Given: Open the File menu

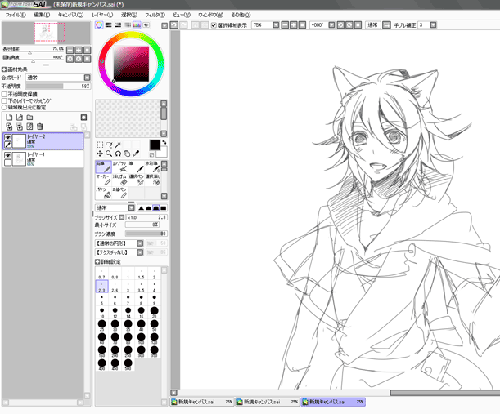Looking at the screenshot, I should coord(16,15).
